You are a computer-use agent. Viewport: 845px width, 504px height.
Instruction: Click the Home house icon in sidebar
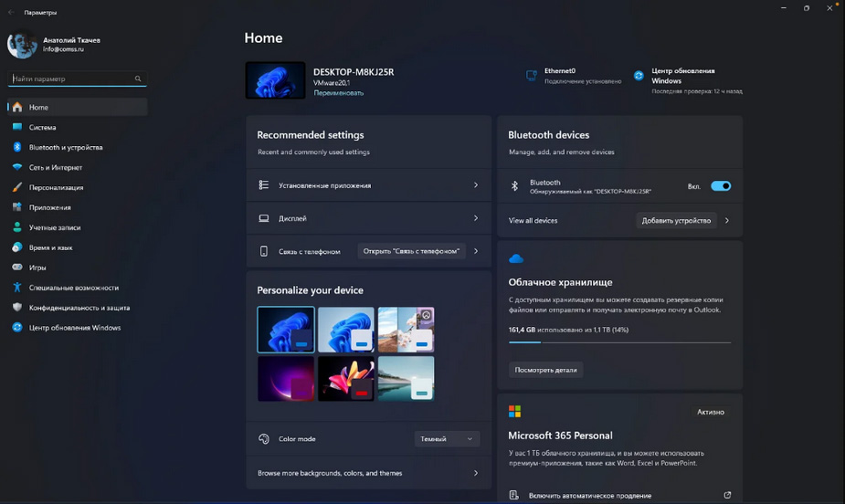click(x=17, y=107)
